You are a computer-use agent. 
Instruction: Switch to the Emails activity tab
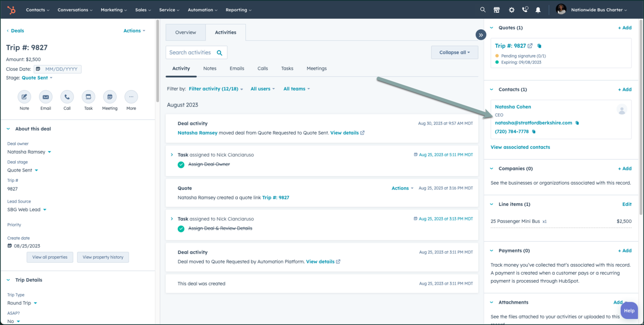[237, 68]
